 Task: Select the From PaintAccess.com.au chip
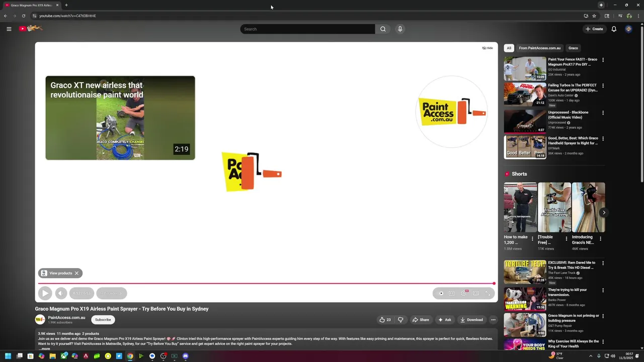[540, 48]
